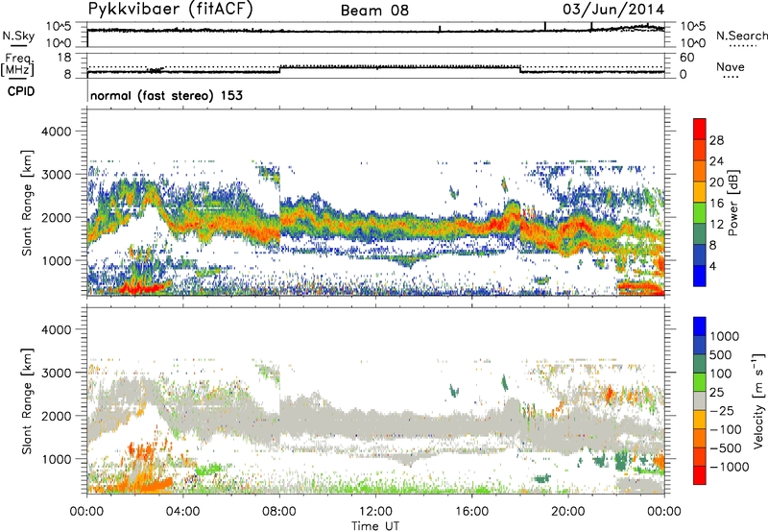Click 'normal (fast stereo) 153' text
The width and height of the screenshot is (768, 532).
pos(166,95)
